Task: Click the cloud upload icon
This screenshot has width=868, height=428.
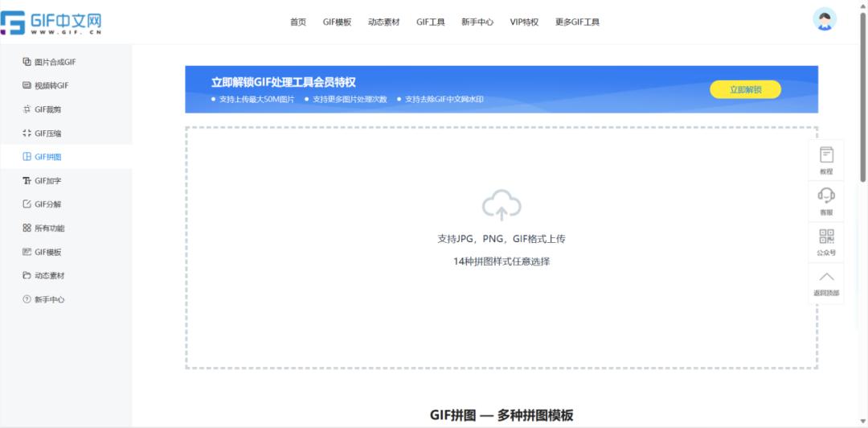Action: [x=502, y=206]
